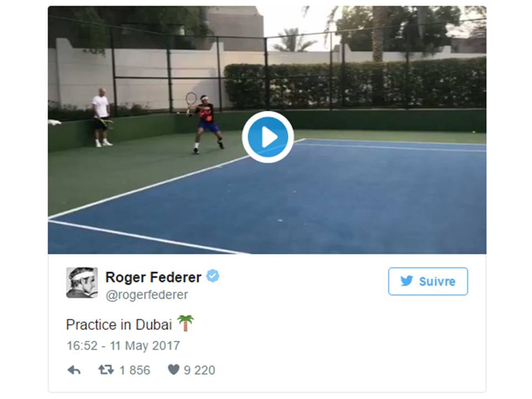The height and width of the screenshot is (399, 532).
Task: Click the retweet arrows icon
Action: coord(106,370)
